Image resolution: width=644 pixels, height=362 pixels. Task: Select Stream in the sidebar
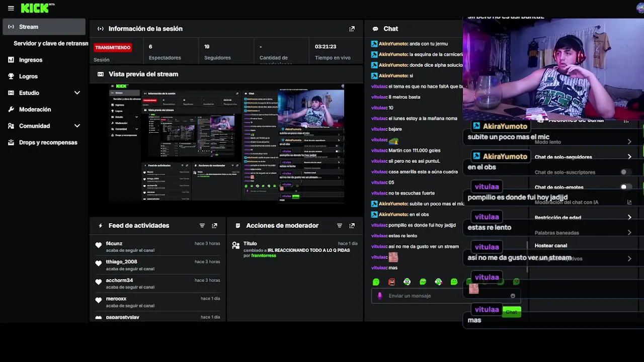44,27
